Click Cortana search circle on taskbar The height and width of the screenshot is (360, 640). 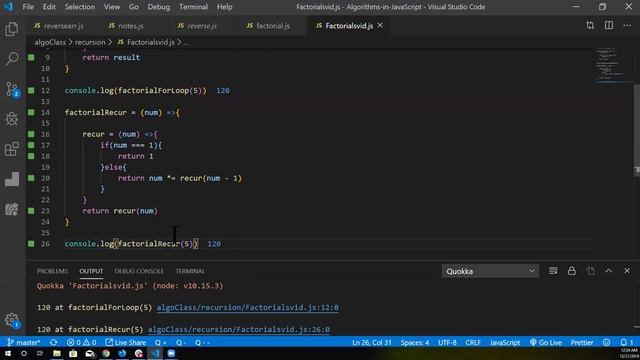[x=24, y=353]
